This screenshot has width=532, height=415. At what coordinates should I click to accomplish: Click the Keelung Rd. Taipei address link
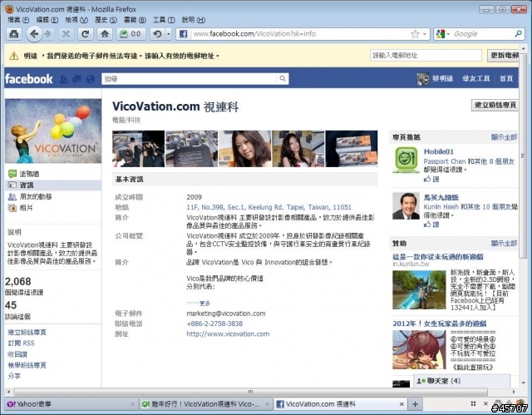[268, 207]
